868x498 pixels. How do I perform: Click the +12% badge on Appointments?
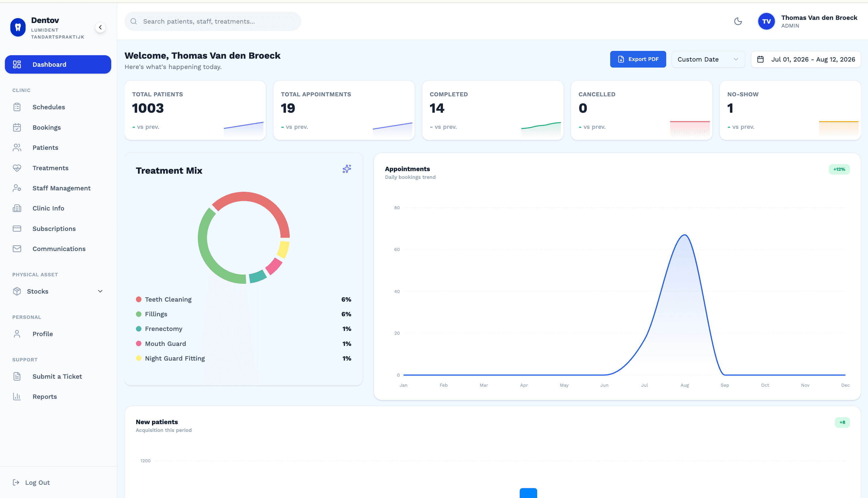point(839,169)
